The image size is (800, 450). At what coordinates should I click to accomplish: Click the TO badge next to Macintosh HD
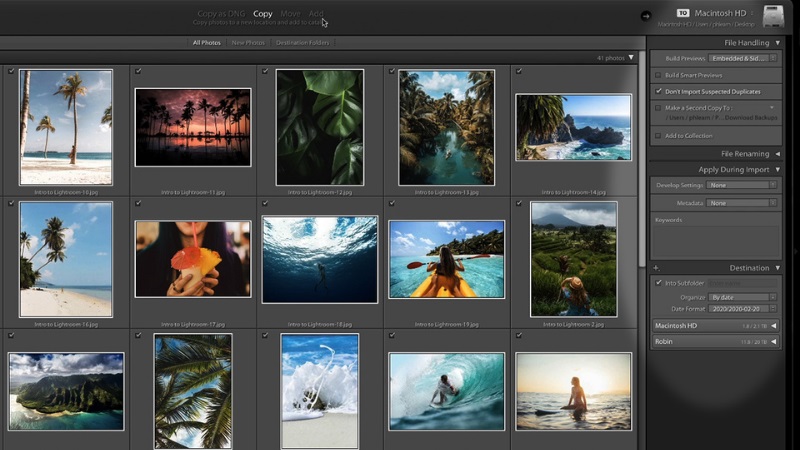point(683,13)
